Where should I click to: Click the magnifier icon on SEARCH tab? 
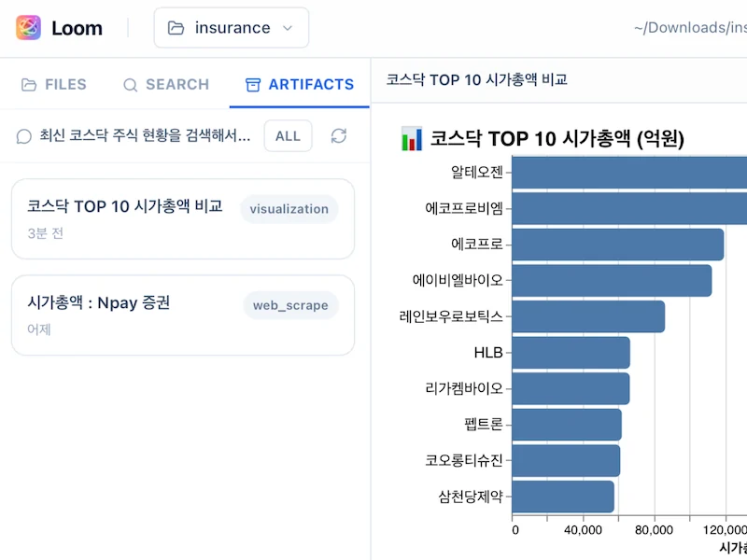pyautogui.click(x=131, y=85)
